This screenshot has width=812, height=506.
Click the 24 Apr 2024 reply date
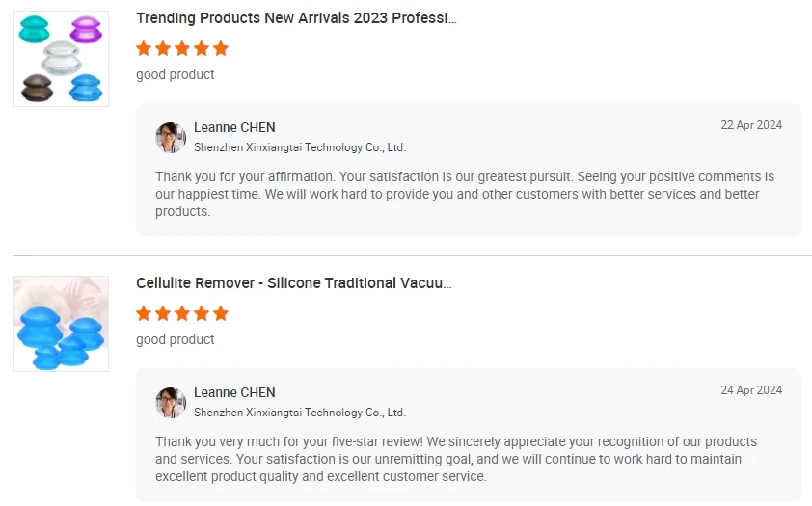[x=751, y=390]
